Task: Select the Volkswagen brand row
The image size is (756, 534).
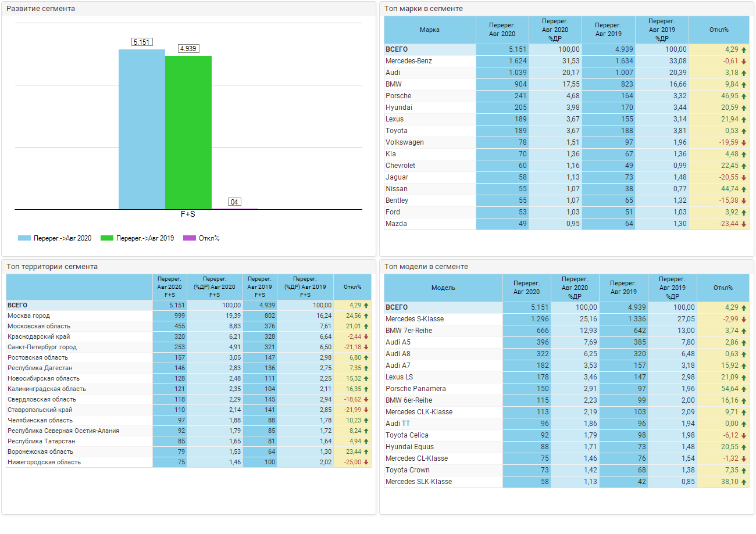Action: pyautogui.click(x=566, y=142)
